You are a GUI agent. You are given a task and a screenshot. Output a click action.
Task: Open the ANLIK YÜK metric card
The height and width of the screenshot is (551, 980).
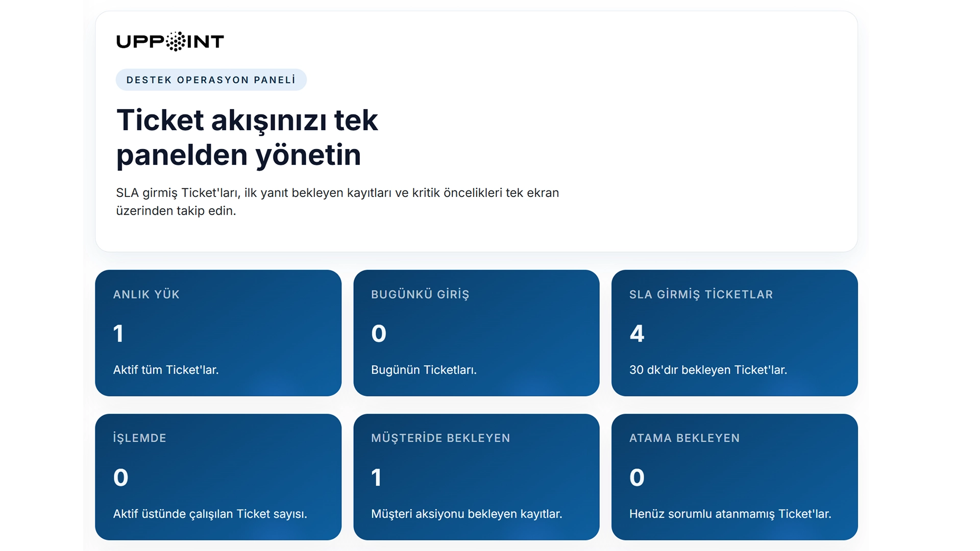point(218,333)
